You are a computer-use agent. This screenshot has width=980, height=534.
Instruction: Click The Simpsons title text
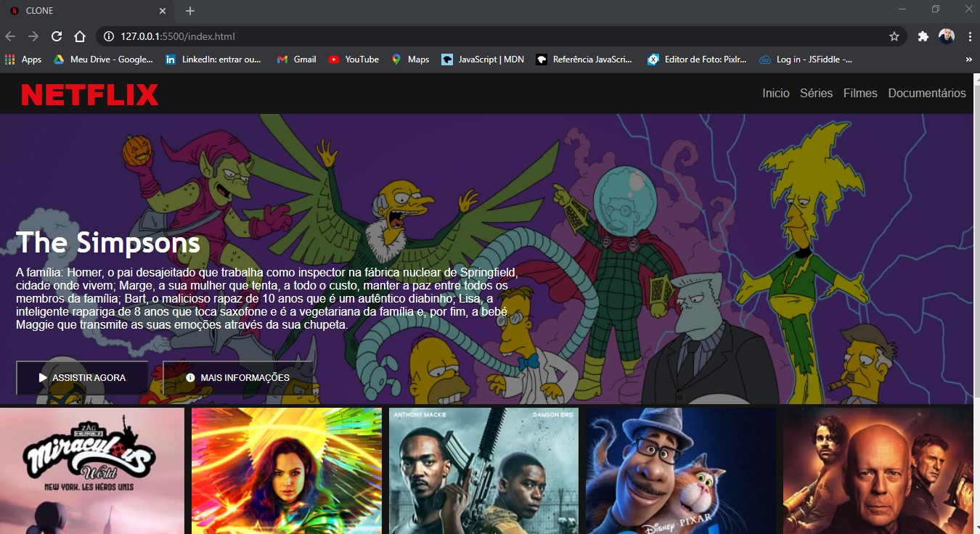[108, 242]
